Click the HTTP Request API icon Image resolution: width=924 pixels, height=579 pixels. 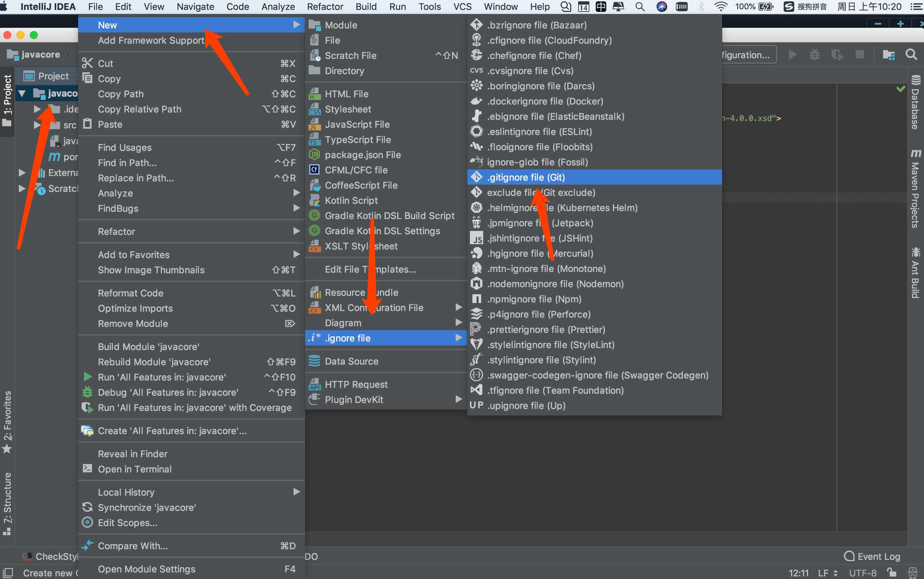pyautogui.click(x=314, y=384)
